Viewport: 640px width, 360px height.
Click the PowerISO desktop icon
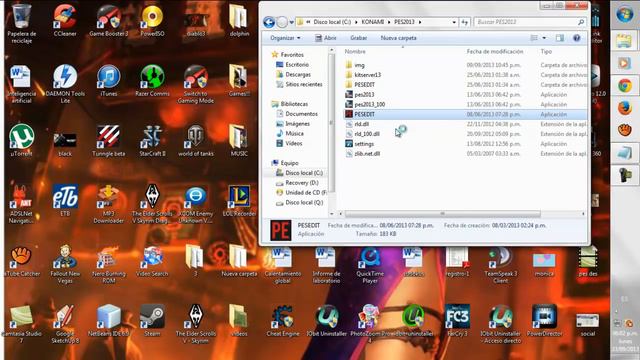coord(152,20)
